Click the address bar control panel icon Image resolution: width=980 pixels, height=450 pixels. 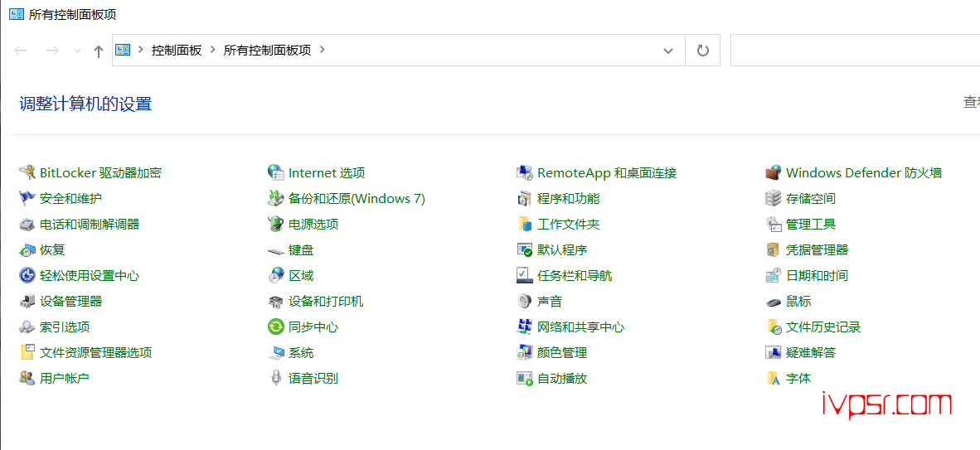pos(124,50)
